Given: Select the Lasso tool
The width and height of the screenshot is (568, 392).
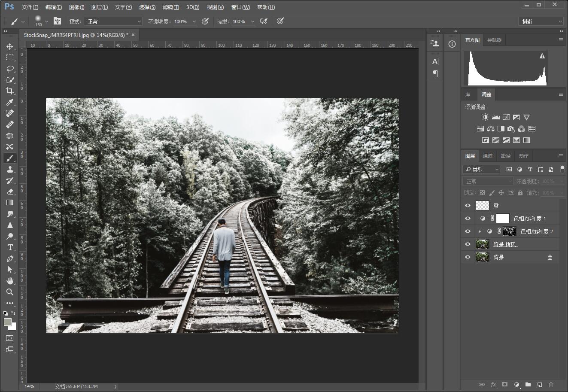Looking at the screenshot, I should pos(9,69).
